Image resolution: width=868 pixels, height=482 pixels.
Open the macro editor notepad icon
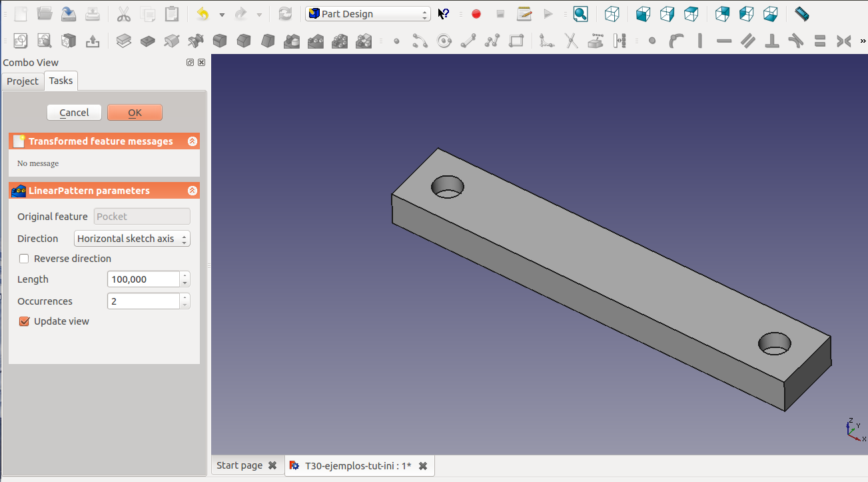[x=524, y=14]
